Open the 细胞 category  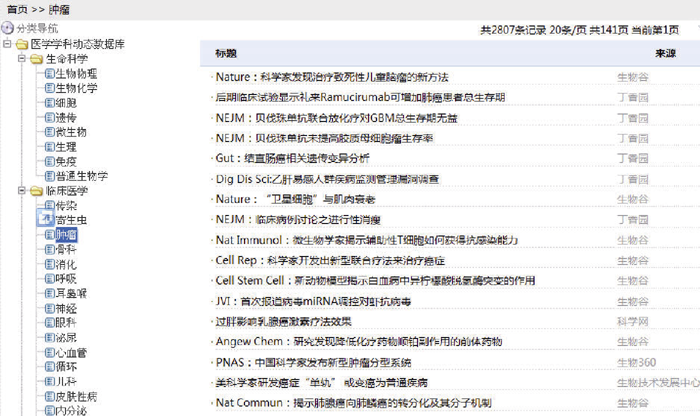click(66, 103)
